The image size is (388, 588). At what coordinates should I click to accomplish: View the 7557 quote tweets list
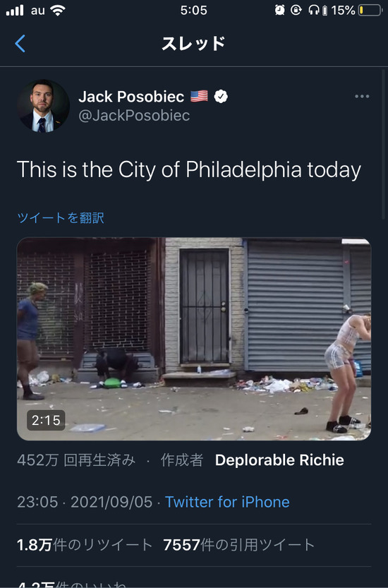239,545
